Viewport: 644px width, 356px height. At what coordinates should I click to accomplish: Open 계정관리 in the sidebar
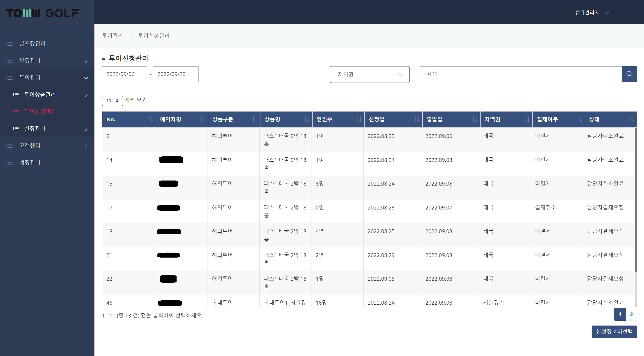30,163
